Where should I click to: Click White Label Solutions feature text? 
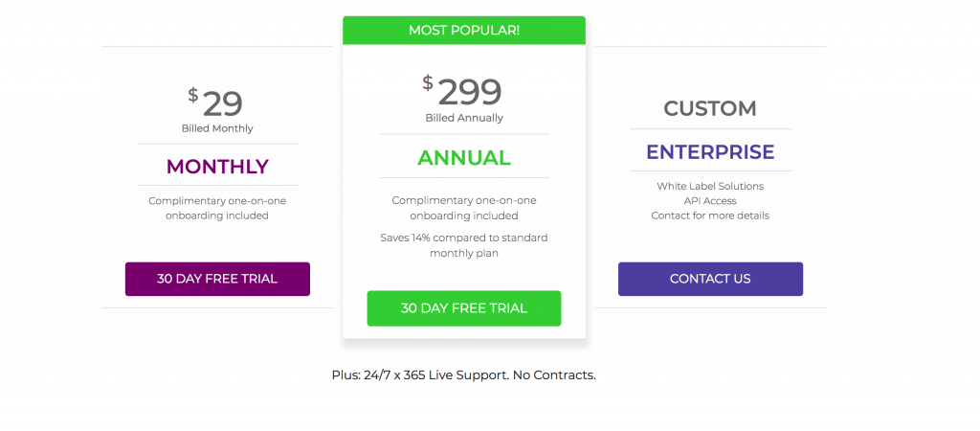[710, 187]
